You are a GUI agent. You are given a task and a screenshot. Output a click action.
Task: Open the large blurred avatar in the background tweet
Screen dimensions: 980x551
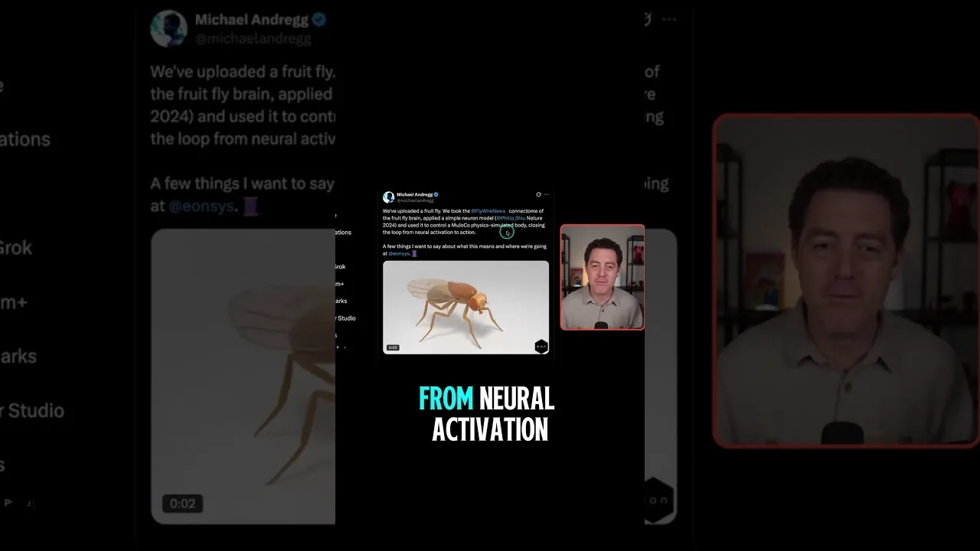[168, 28]
